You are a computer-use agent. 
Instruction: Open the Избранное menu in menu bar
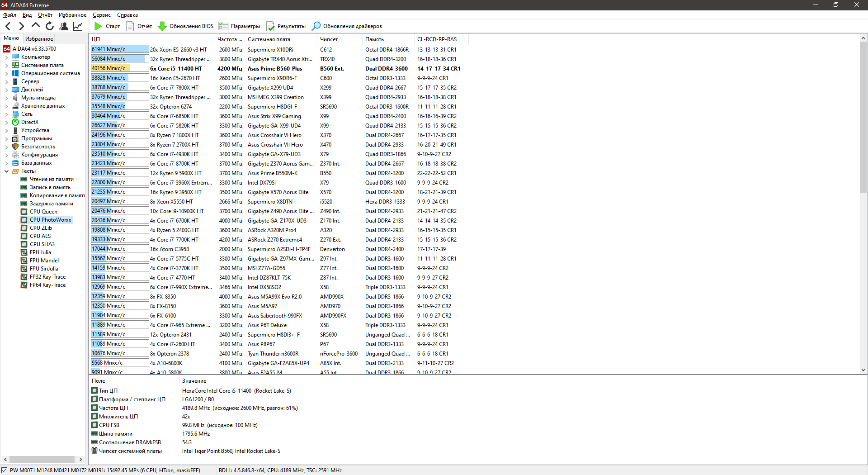coord(72,15)
